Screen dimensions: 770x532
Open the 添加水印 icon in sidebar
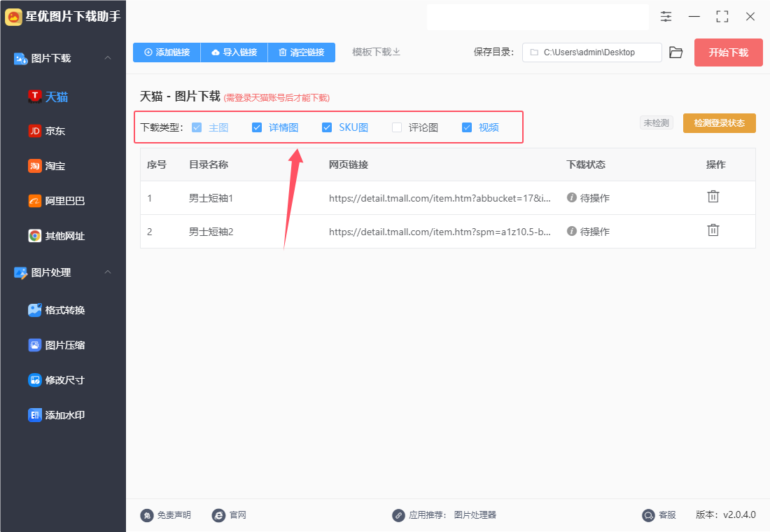point(34,415)
